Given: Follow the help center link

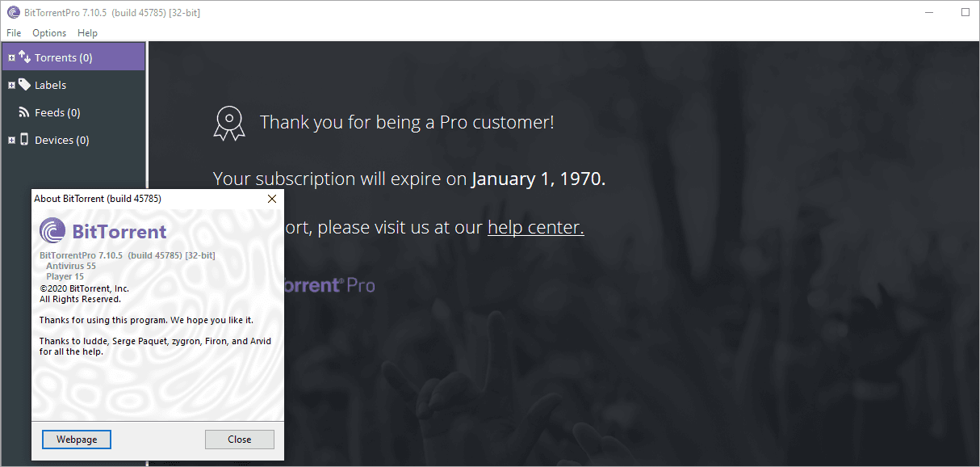Looking at the screenshot, I should pyautogui.click(x=534, y=227).
